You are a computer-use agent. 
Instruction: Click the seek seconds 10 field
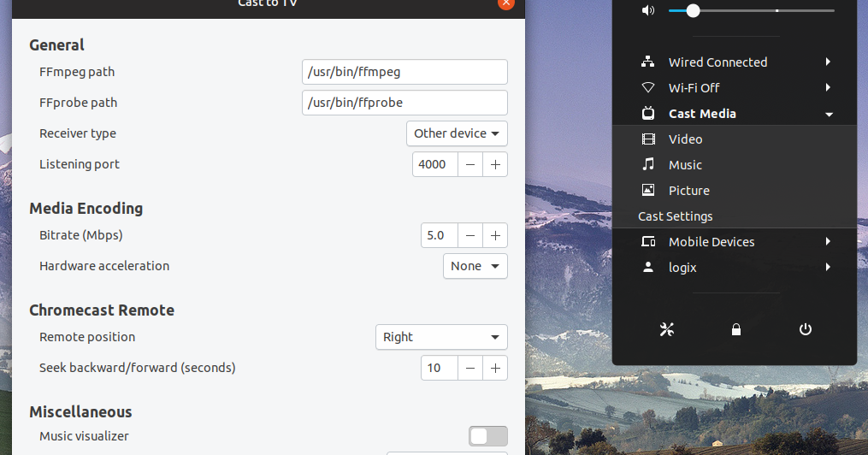pyautogui.click(x=440, y=368)
